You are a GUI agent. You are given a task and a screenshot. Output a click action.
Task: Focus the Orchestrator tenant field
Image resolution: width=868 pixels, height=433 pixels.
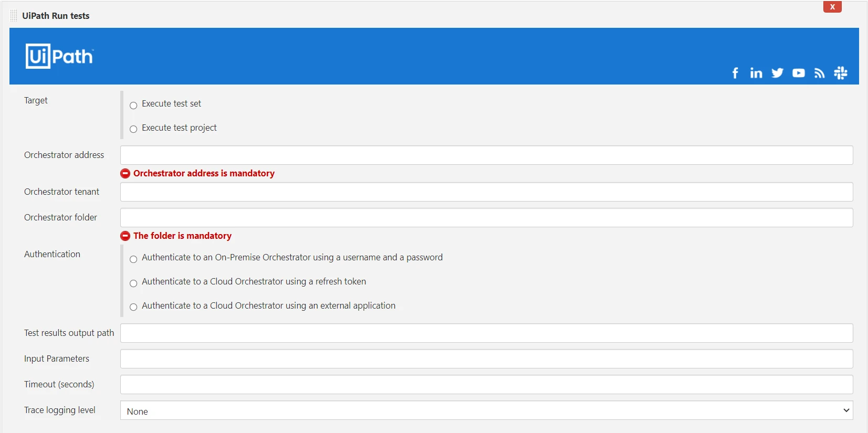pos(486,192)
